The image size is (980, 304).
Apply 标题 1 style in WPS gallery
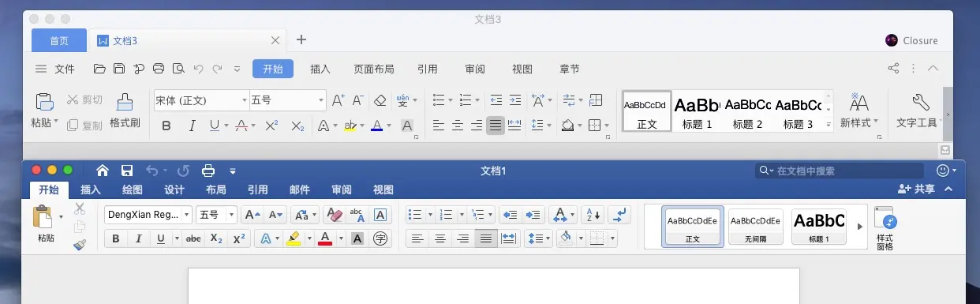pos(698,111)
